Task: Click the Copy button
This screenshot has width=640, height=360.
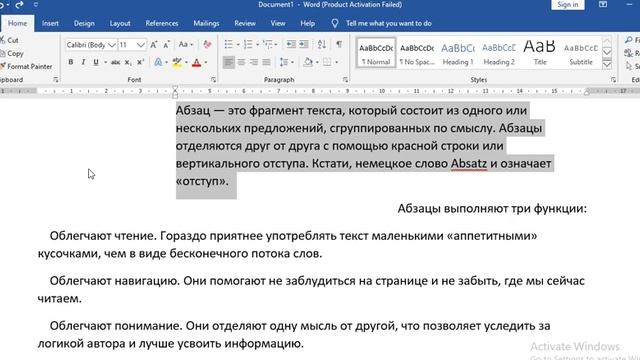Action: [11, 53]
